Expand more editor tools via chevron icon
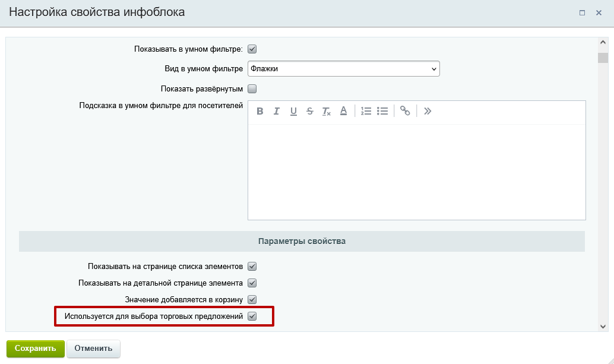 click(427, 110)
